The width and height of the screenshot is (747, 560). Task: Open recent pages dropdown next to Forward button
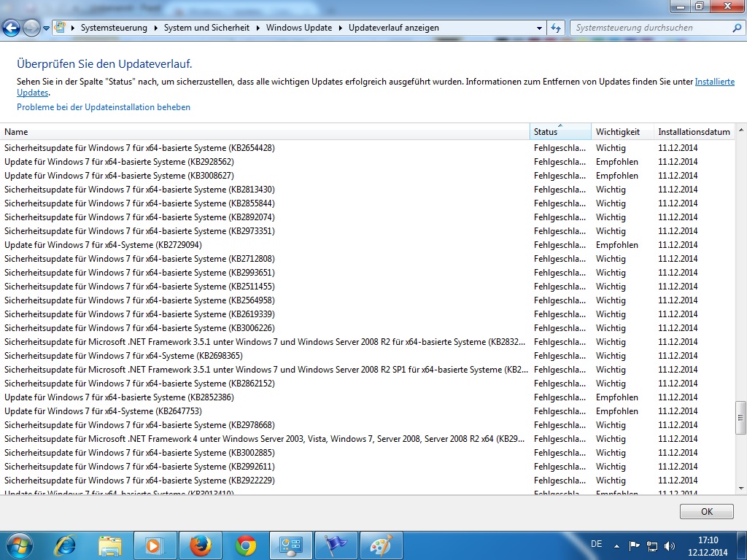tap(46, 28)
